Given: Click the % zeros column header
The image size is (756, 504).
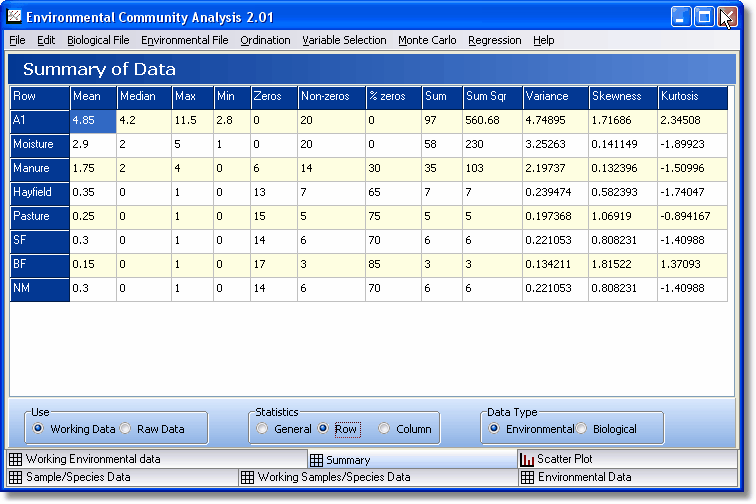Looking at the screenshot, I should click(x=394, y=98).
